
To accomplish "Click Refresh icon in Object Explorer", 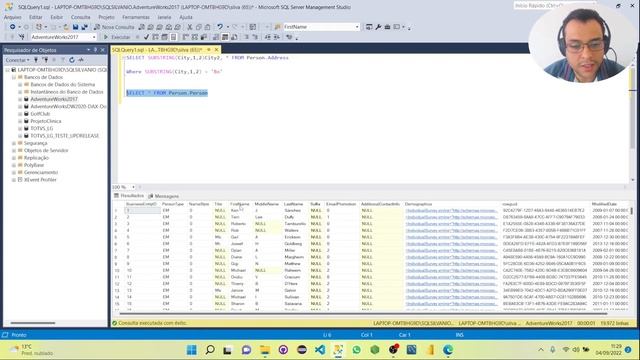I will (72, 60).
